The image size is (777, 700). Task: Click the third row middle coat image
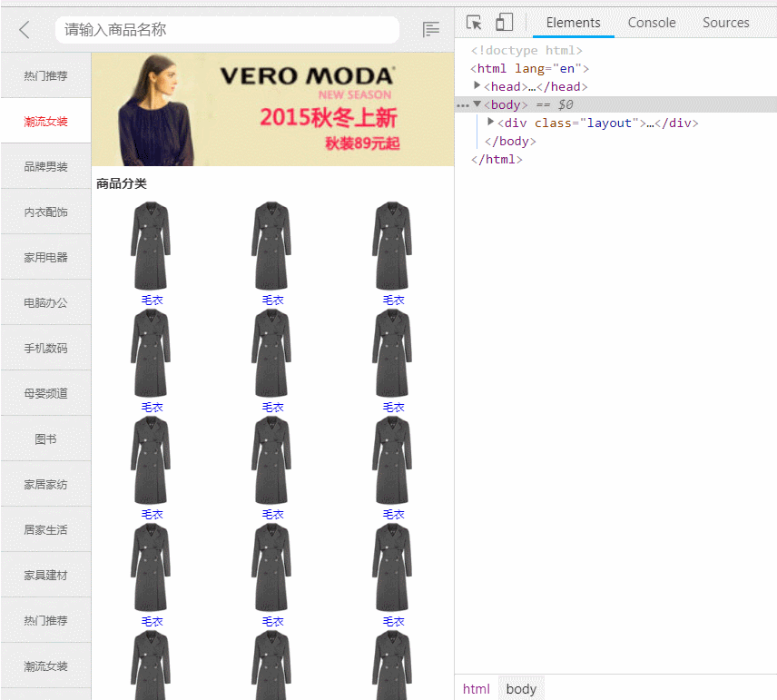pyautogui.click(x=271, y=459)
